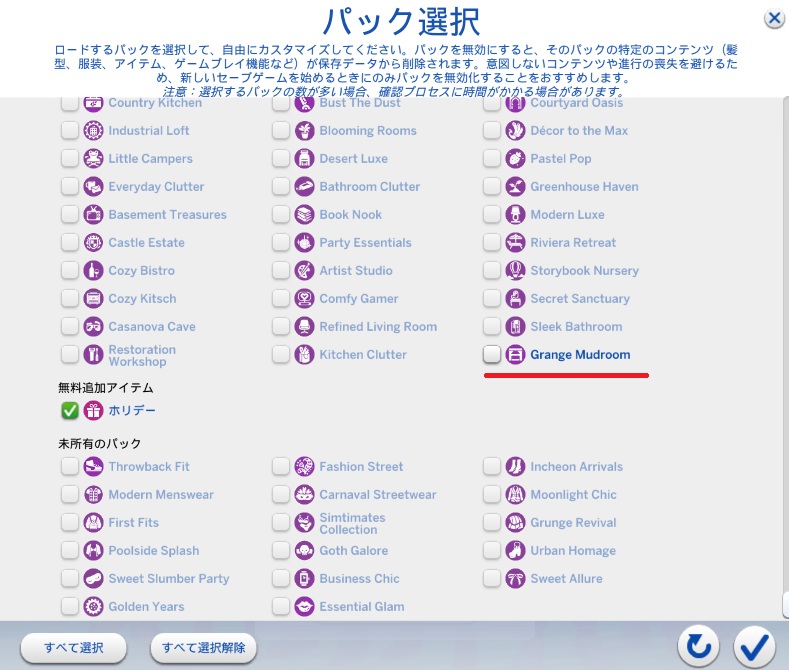Click the Cozy Bistro pack icon
789x670 pixels.
pos(93,271)
